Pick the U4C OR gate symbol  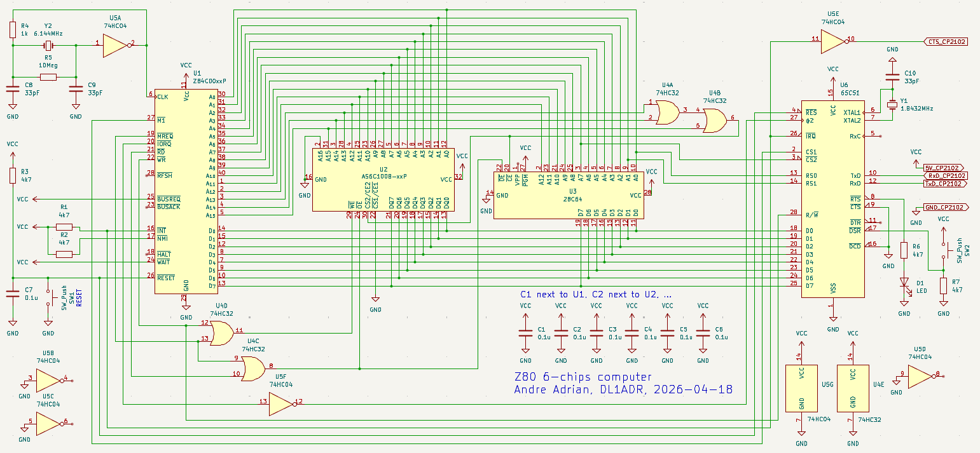tap(253, 367)
